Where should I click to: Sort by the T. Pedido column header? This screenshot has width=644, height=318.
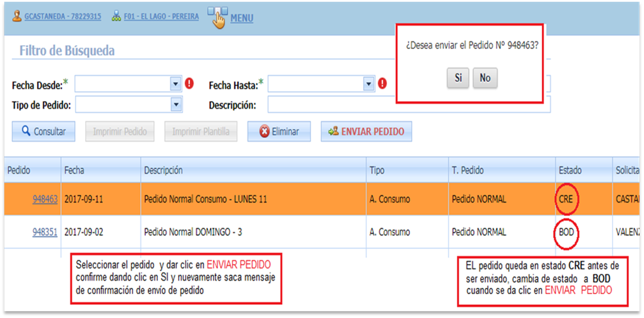[x=502, y=170]
